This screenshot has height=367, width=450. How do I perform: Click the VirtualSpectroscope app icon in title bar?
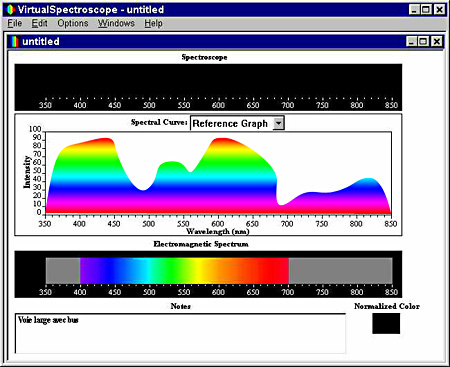(11, 10)
